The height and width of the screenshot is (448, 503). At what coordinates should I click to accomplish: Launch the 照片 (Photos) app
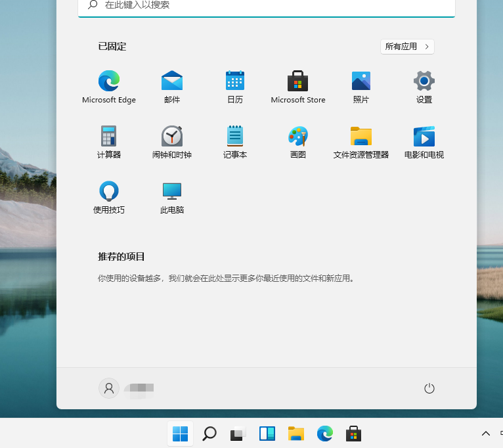361,81
